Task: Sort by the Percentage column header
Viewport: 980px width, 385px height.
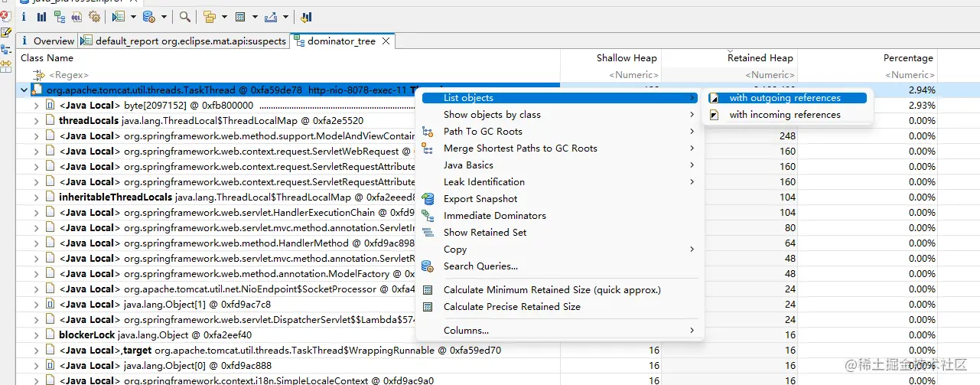Action: [x=868, y=58]
